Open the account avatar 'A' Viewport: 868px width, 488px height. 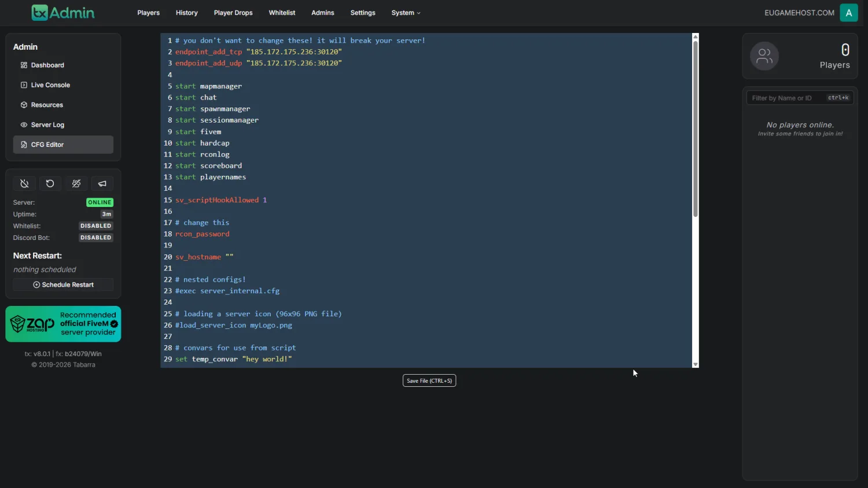(x=849, y=13)
